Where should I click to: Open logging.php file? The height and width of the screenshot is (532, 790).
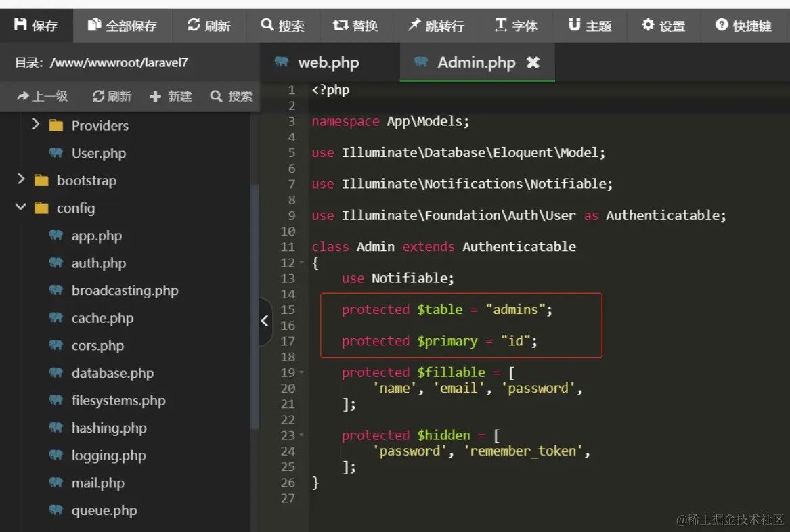pyautogui.click(x=109, y=456)
